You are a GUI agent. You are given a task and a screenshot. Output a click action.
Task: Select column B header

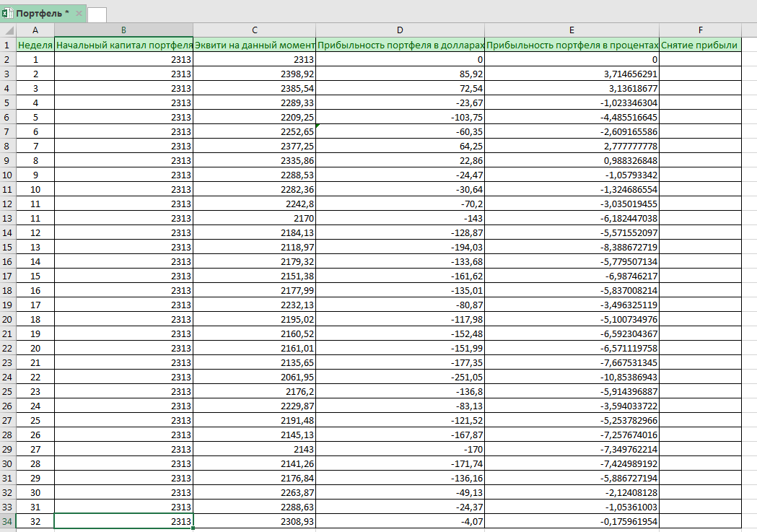(x=123, y=30)
